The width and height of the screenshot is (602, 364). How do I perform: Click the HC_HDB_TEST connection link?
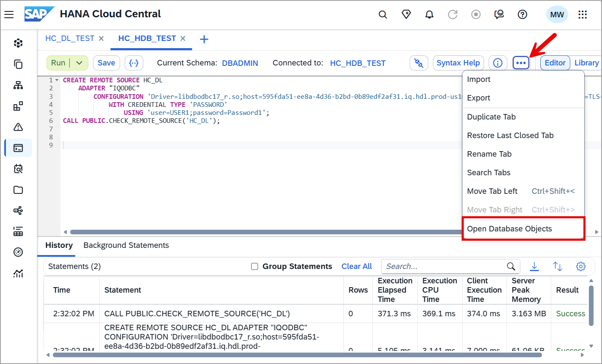coord(358,63)
